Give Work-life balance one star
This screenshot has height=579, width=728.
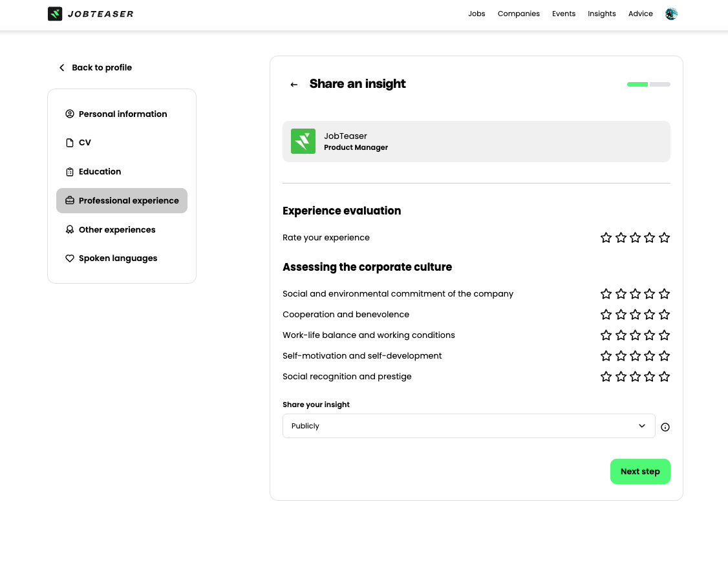tap(606, 335)
